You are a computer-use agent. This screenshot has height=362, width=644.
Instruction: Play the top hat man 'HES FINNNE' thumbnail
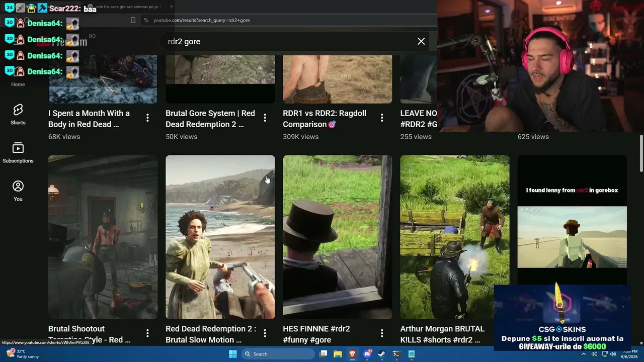click(337, 237)
